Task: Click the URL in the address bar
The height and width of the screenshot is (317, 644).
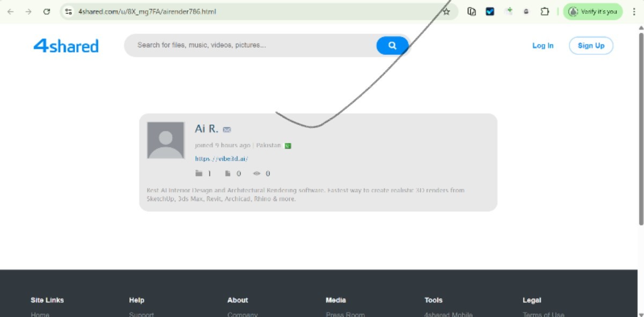Action: tap(147, 11)
